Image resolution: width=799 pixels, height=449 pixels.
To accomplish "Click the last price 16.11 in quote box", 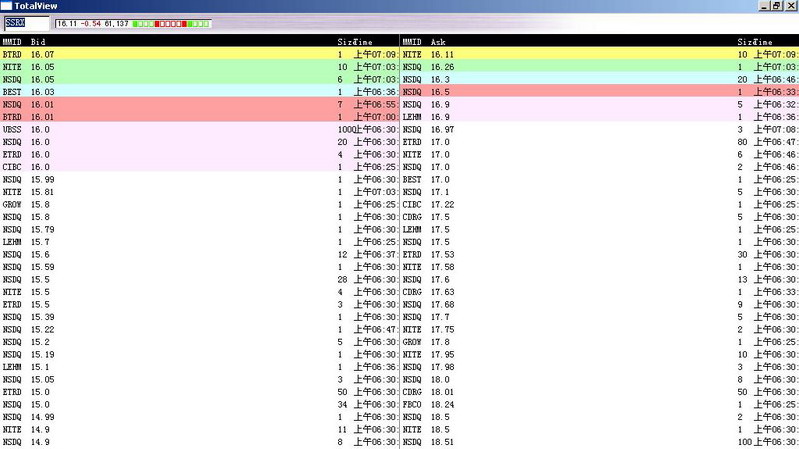I will (x=67, y=24).
